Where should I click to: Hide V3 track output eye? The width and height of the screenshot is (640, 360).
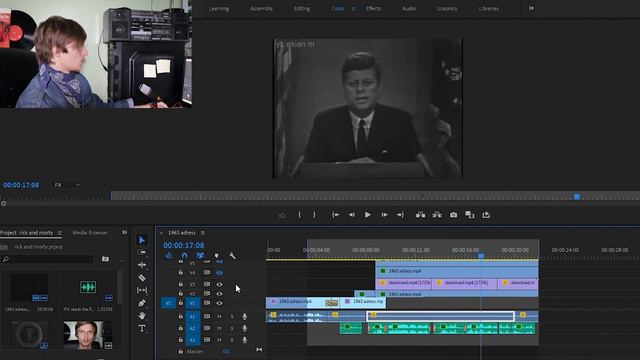pyautogui.click(x=219, y=284)
